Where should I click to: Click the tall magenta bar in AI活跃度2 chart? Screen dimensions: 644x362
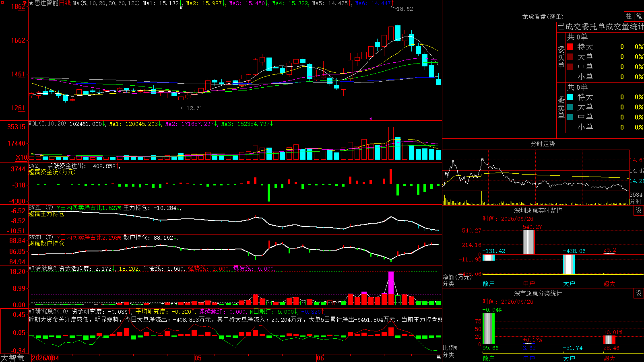(x=391, y=283)
